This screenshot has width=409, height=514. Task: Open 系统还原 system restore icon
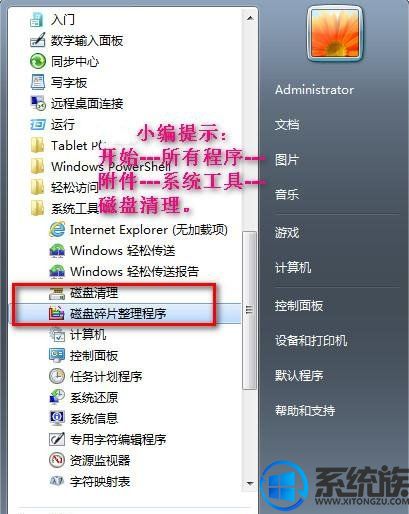pyautogui.click(x=57, y=397)
